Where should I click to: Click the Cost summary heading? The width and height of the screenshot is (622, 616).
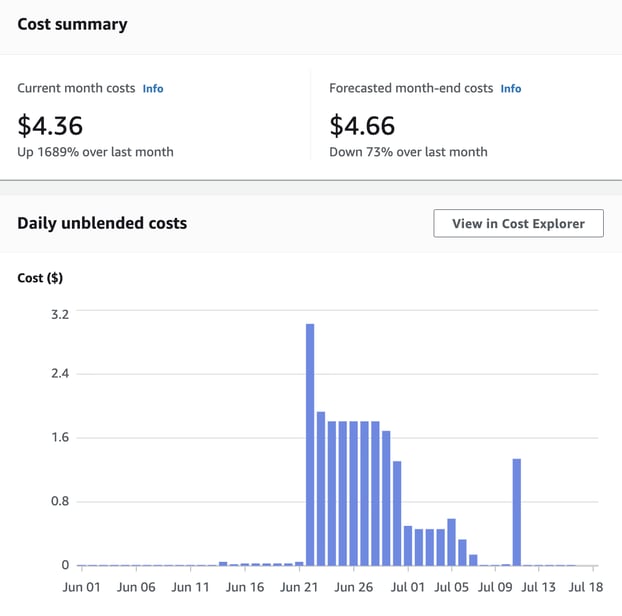pos(73,24)
